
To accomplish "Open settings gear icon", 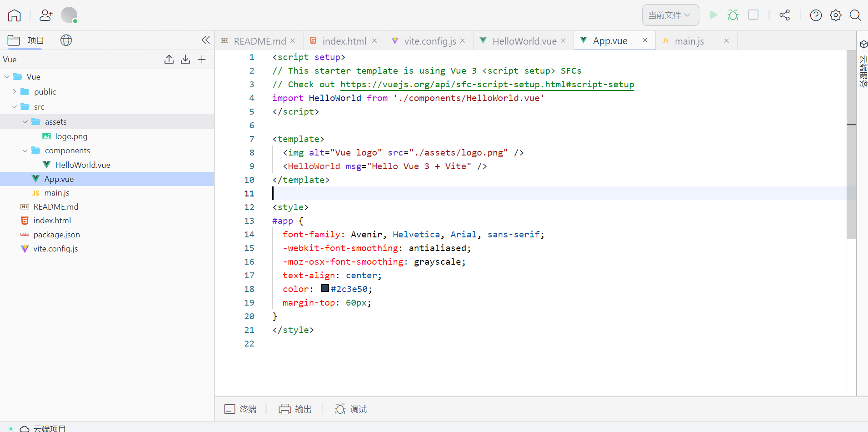I will coord(835,15).
